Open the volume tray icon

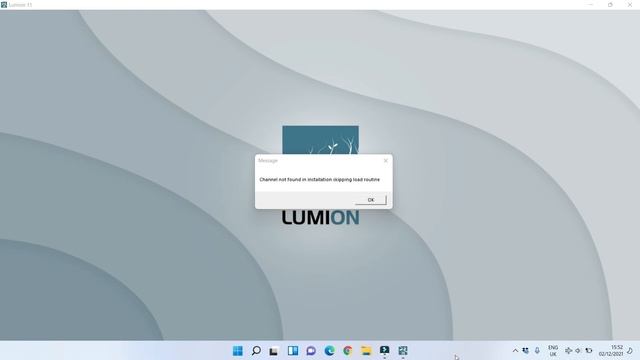click(578, 351)
